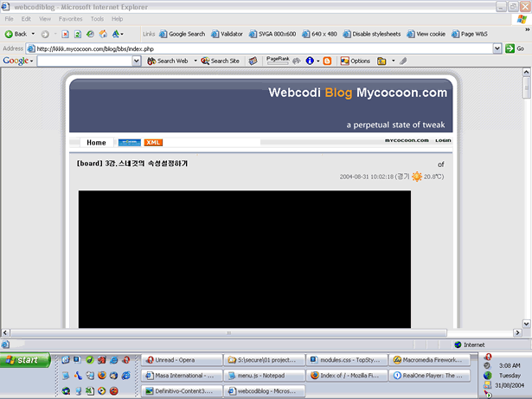Viewport: 532px width, 399px height.
Task: Open the blue Page Info icon
Action: coord(310,61)
